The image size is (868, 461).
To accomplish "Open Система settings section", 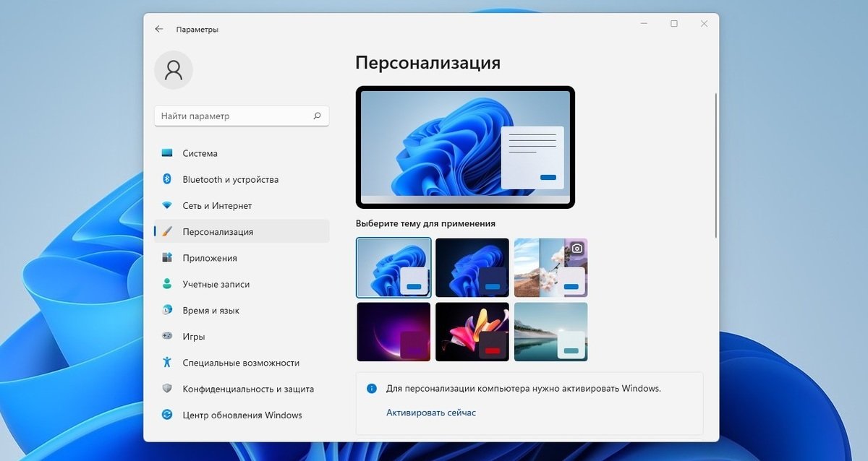I will [242, 153].
